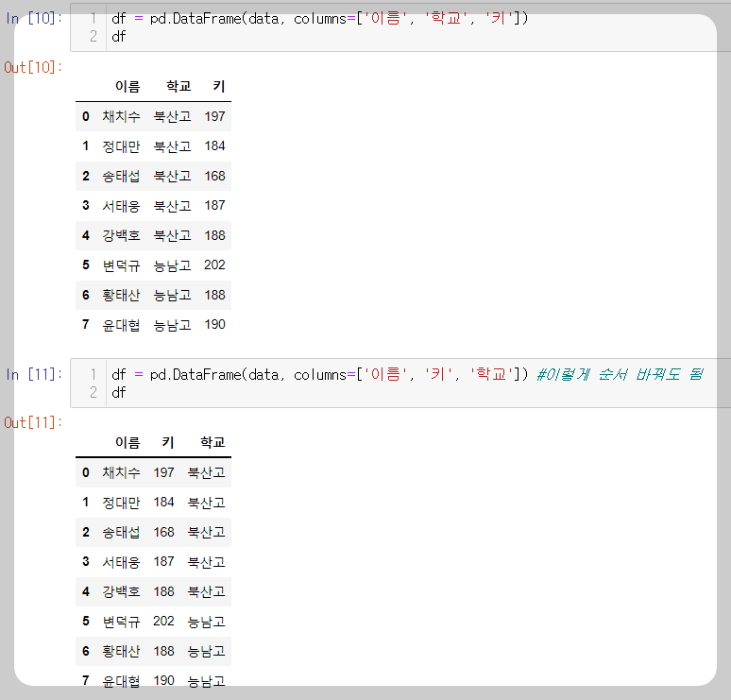Image resolution: width=731 pixels, height=700 pixels.
Task: Click height value 202 in Out[11] table
Action: 164,622
